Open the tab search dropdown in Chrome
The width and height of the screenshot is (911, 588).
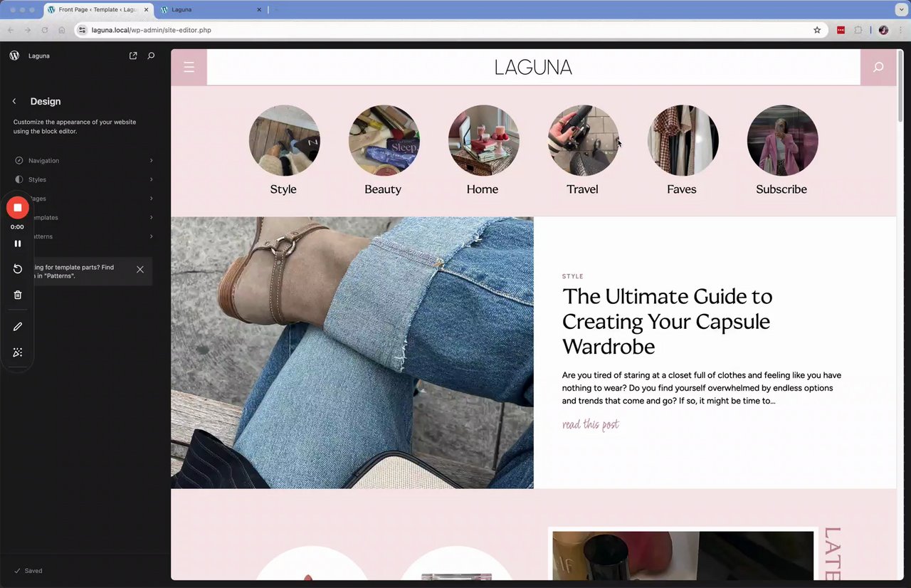point(901,10)
